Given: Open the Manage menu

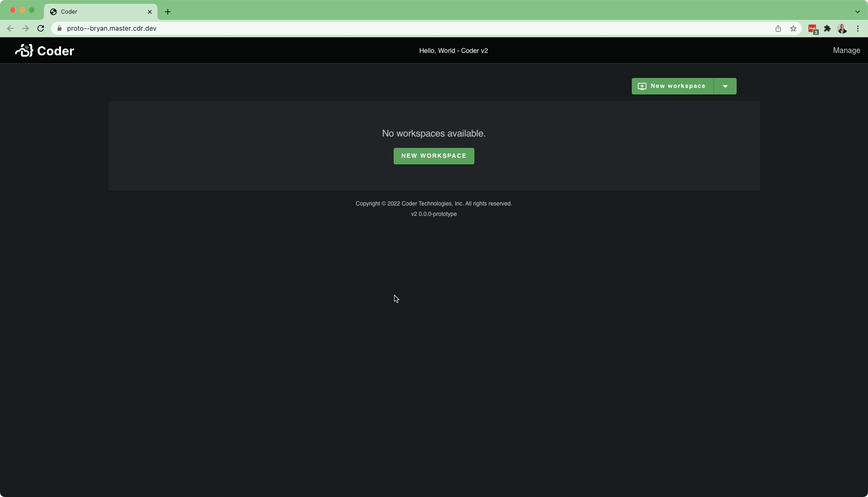Looking at the screenshot, I should pos(846,51).
